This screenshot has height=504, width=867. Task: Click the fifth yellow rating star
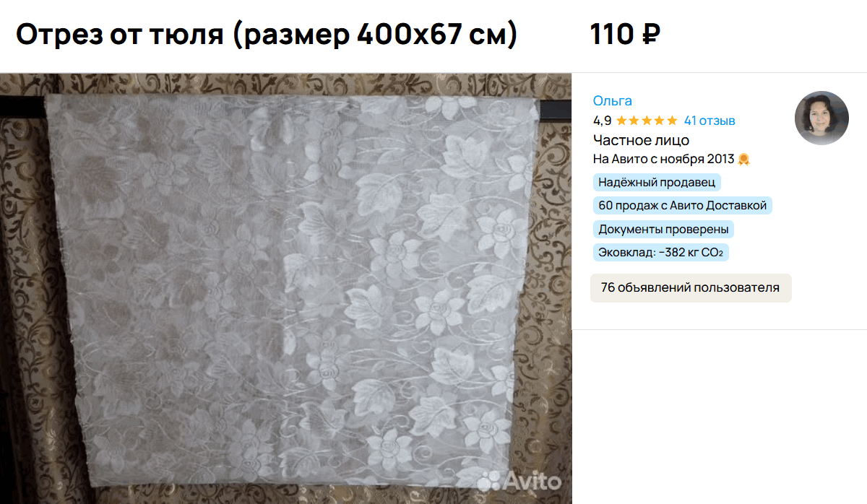click(672, 121)
